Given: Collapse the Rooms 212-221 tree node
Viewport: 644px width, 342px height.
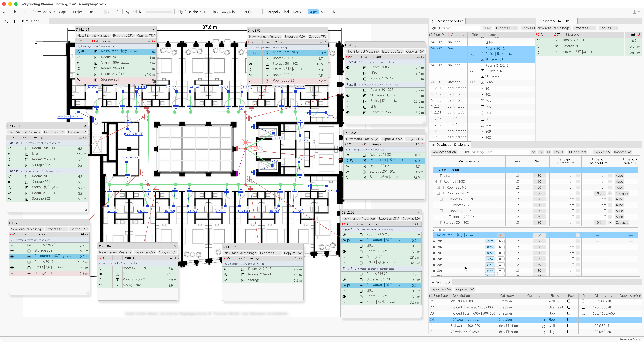Looking at the screenshot, I should tap(438, 193).
